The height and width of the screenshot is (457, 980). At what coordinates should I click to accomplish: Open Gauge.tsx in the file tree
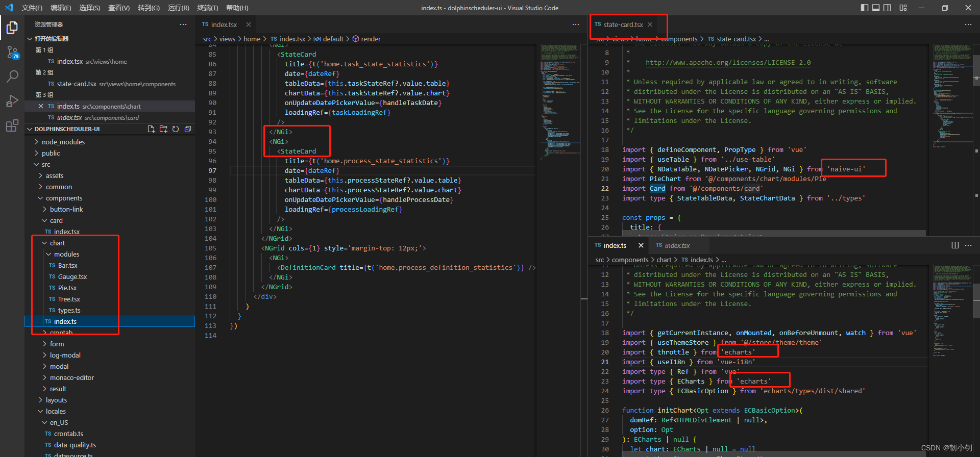click(x=72, y=276)
